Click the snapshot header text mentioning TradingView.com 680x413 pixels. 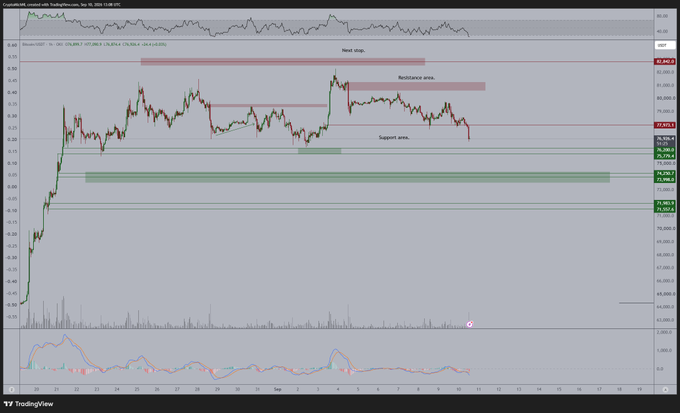(62, 4)
